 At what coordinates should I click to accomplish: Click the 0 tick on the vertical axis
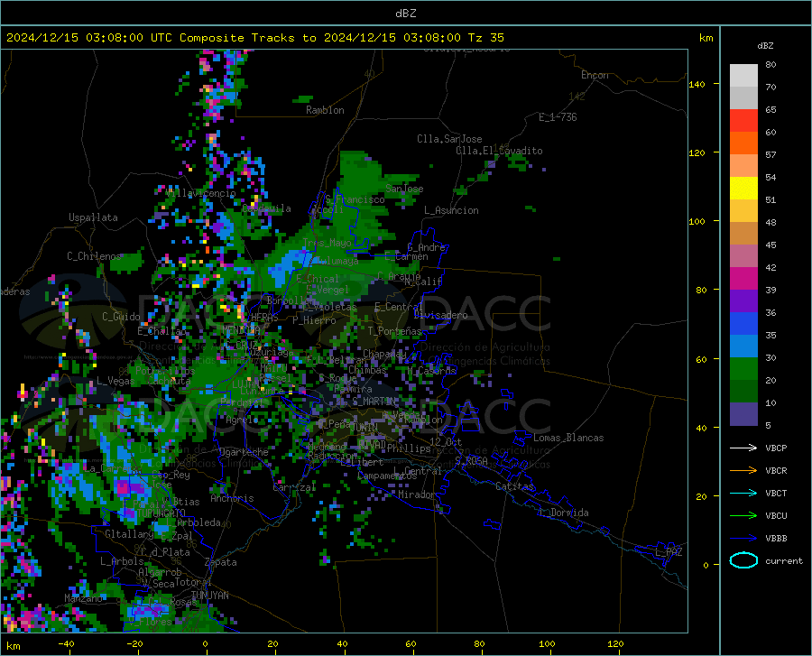[705, 565]
